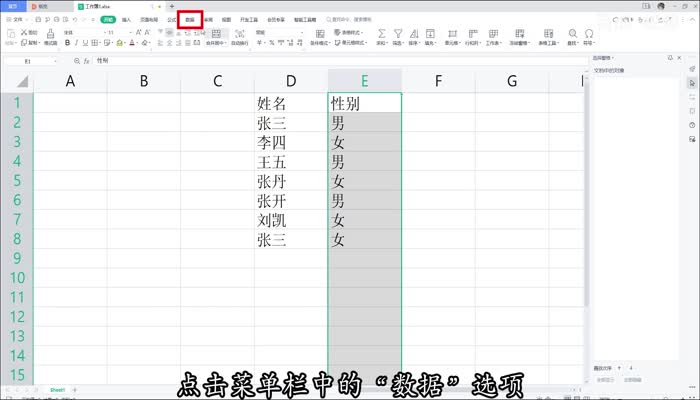Click the Sum (求和) icon
This screenshot has width=700, height=400.
pyautogui.click(x=380, y=33)
